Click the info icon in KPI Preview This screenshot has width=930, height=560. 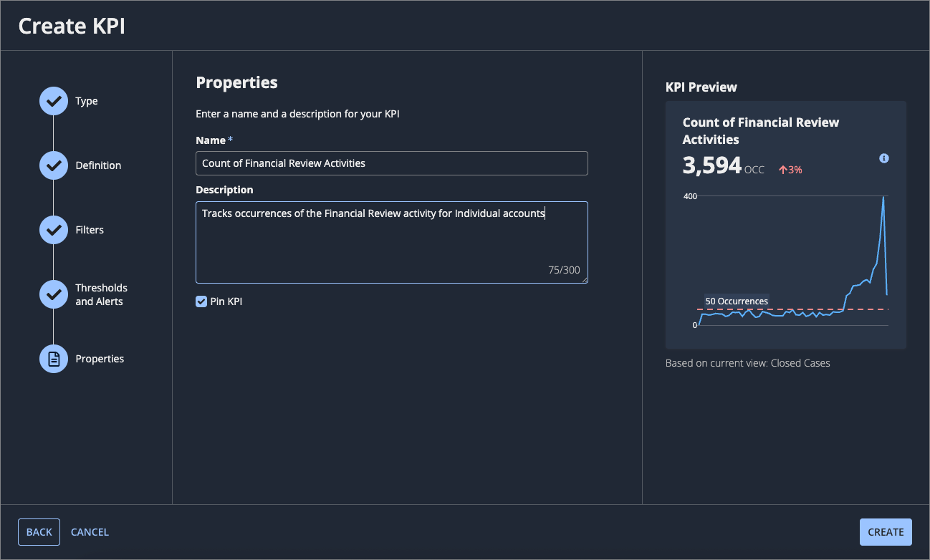coord(884,158)
